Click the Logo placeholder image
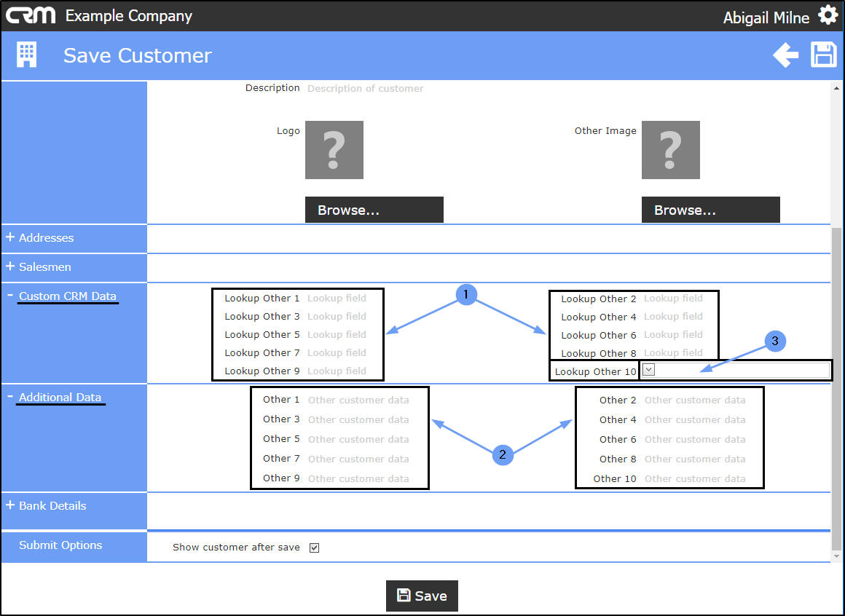The height and width of the screenshot is (616, 845). pyautogui.click(x=334, y=150)
